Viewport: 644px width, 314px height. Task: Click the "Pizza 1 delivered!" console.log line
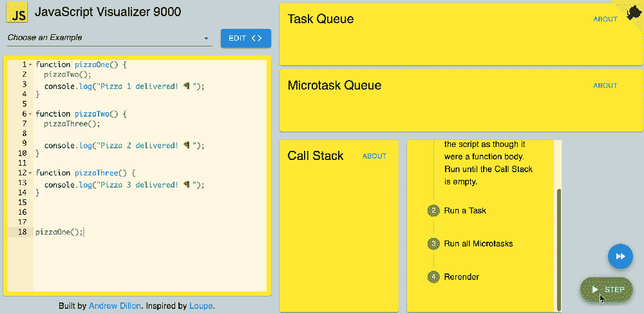click(124, 86)
